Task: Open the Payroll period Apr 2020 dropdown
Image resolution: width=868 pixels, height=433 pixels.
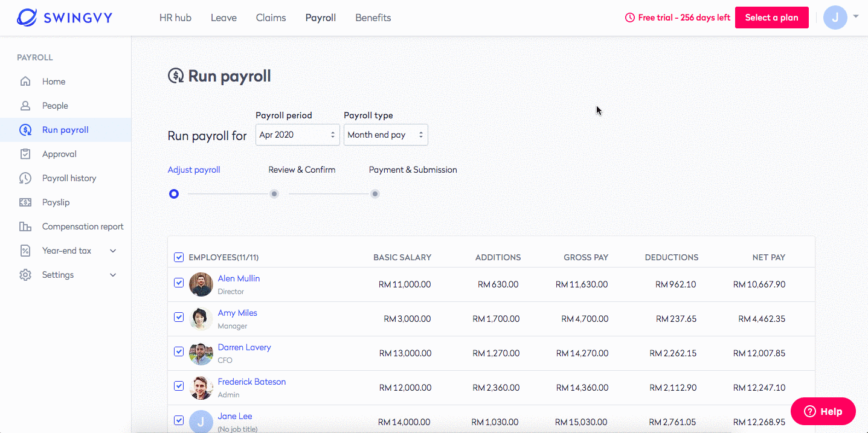Action: coord(298,135)
